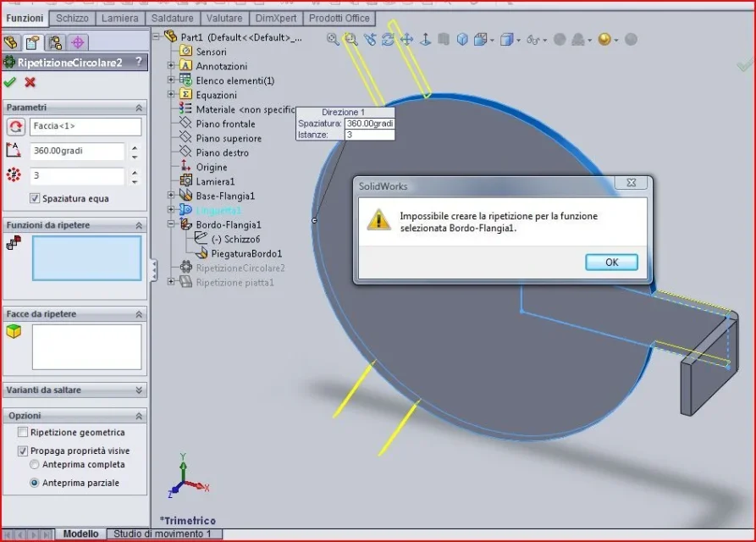Expand the Annotazioni tree node
Viewport: 756px width, 542px height.
click(171, 64)
